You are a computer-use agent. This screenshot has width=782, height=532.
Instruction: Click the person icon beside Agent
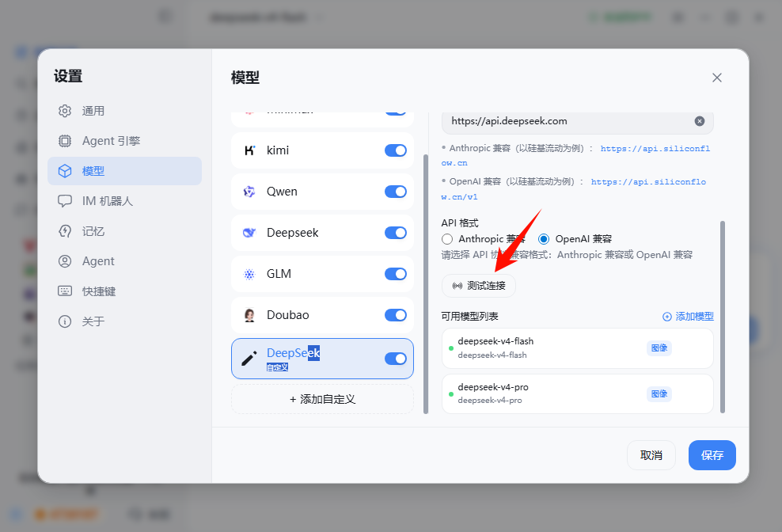(x=65, y=261)
